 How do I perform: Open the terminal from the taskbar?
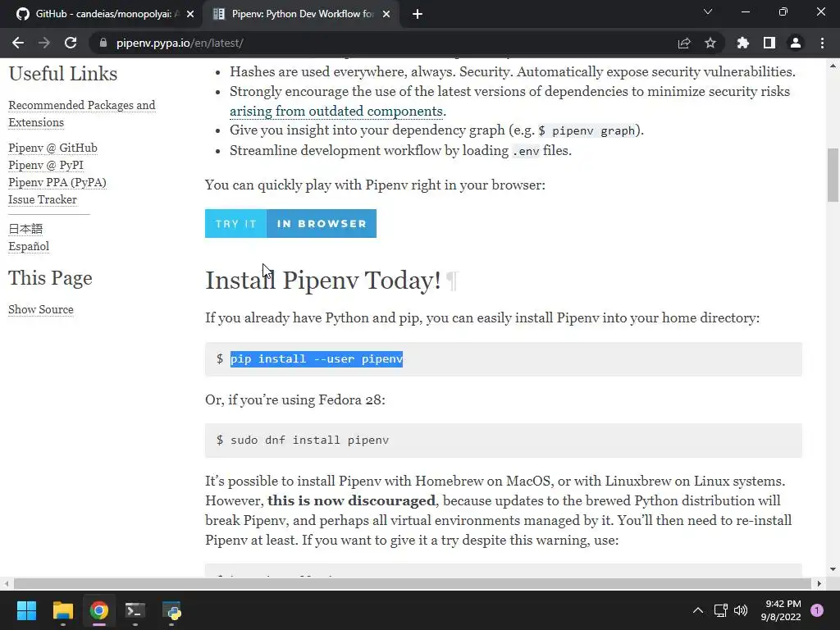tap(135, 610)
